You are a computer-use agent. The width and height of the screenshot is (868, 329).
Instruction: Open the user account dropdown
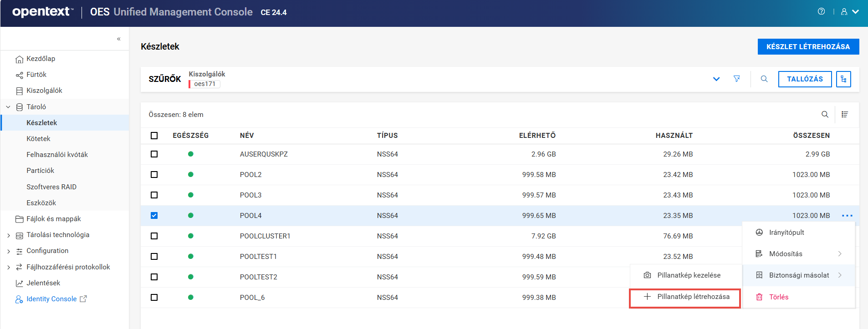[850, 12]
